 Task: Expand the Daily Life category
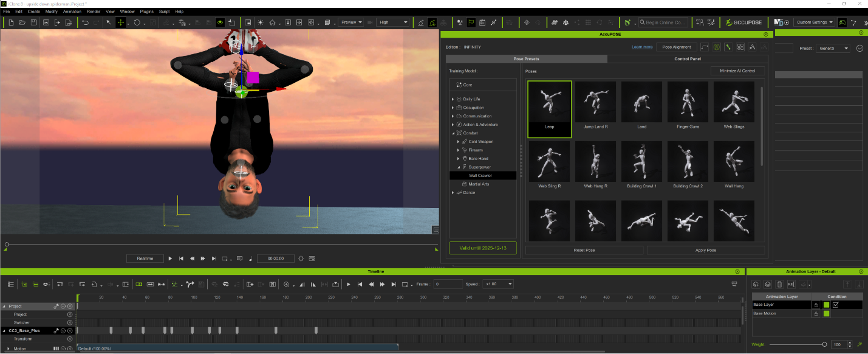tap(453, 99)
